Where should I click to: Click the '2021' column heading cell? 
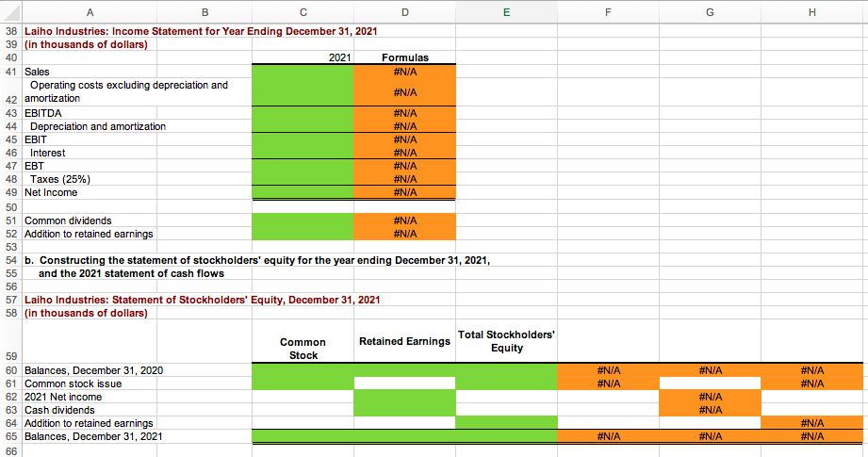(x=303, y=57)
